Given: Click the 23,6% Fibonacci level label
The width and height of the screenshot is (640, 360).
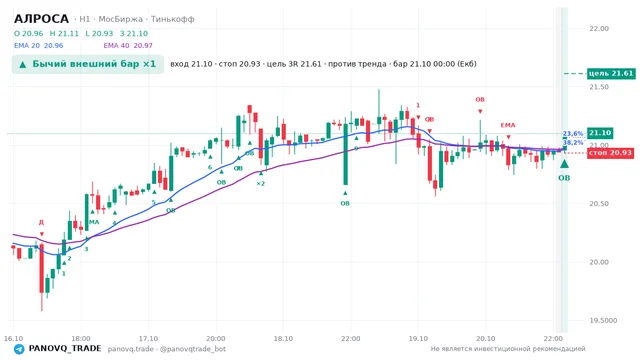Looking at the screenshot, I should pos(573,134).
